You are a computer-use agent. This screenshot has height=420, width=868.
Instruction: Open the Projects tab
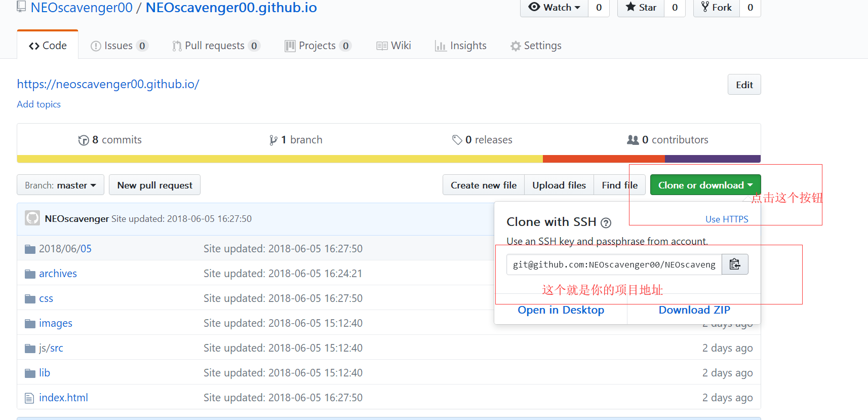pyautogui.click(x=318, y=46)
